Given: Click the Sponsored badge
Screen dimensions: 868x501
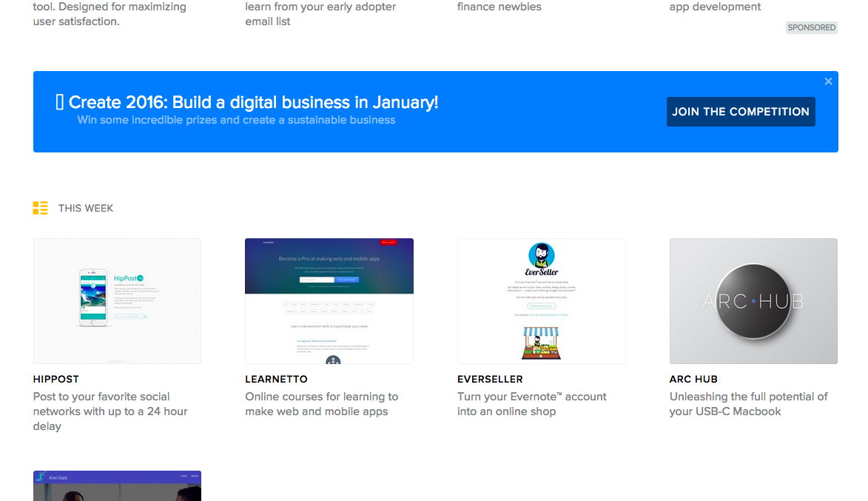Looking at the screenshot, I should tap(811, 27).
